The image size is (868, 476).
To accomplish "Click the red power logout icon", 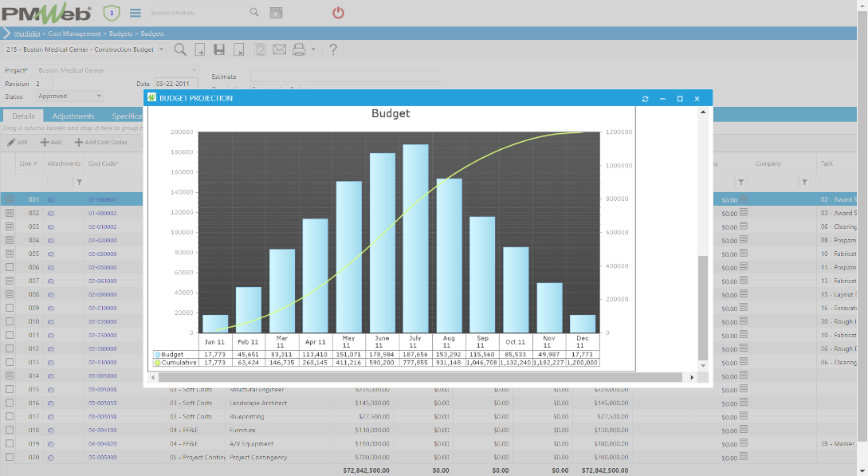I will click(338, 13).
